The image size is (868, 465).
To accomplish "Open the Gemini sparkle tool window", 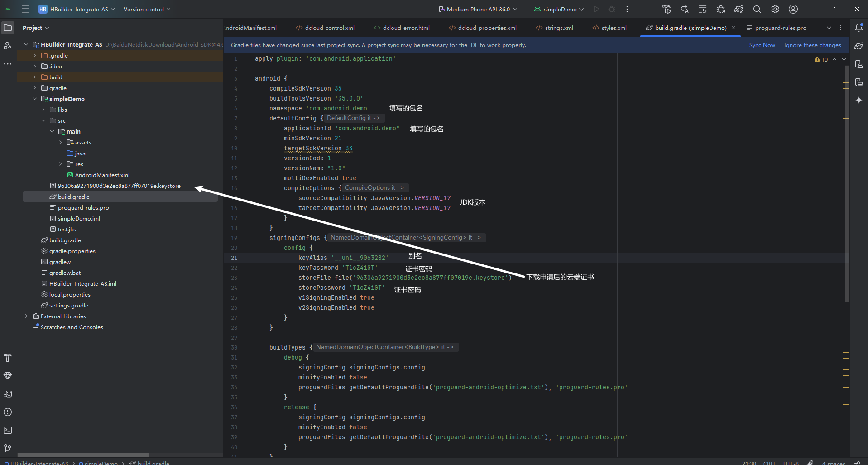I will [858, 100].
